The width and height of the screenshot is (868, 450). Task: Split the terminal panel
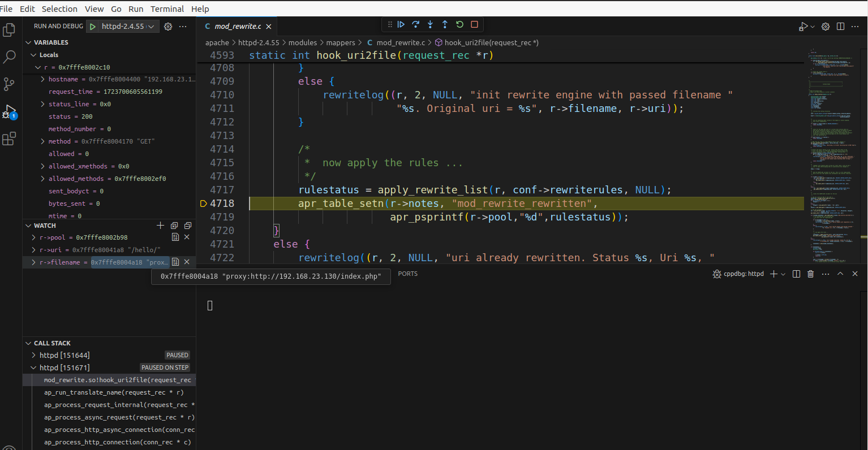coord(797,274)
